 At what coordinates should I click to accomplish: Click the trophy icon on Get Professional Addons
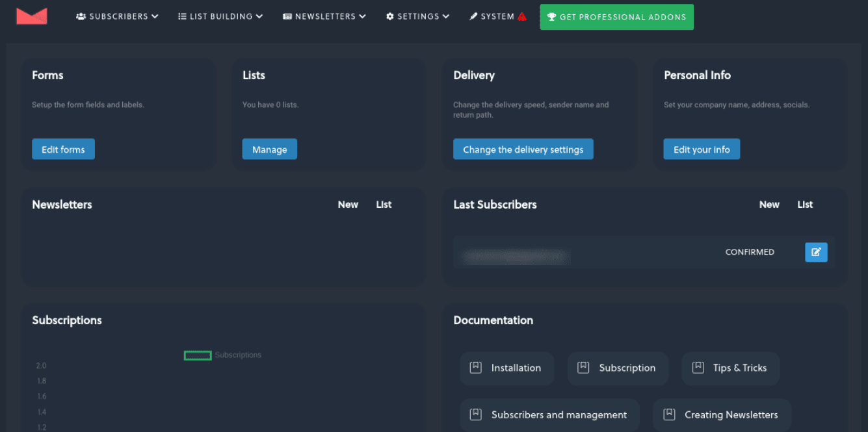pos(553,16)
